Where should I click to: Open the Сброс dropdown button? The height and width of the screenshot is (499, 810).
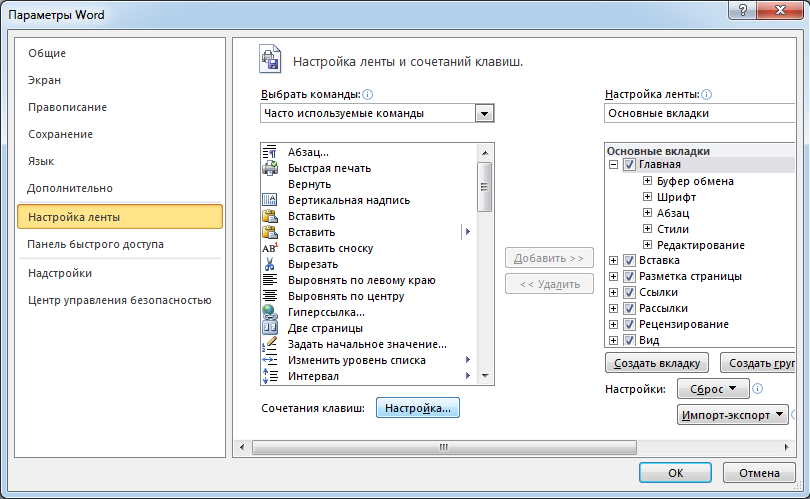click(x=713, y=388)
